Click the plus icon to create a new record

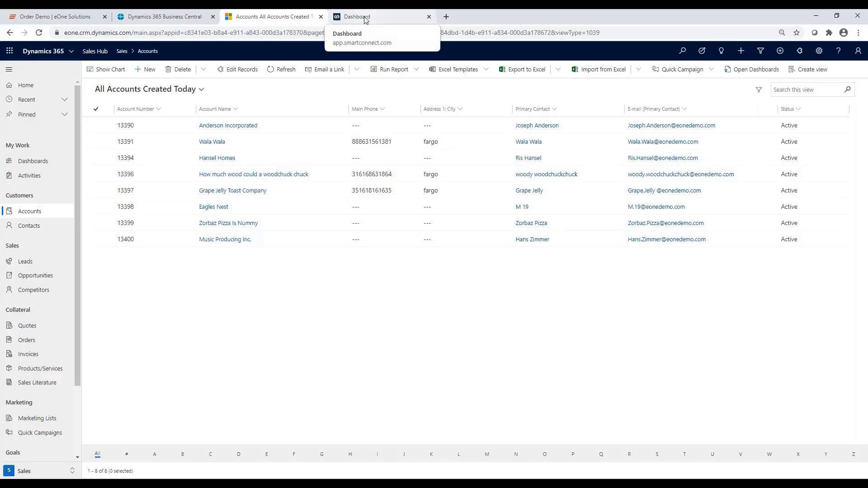pos(741,51)
